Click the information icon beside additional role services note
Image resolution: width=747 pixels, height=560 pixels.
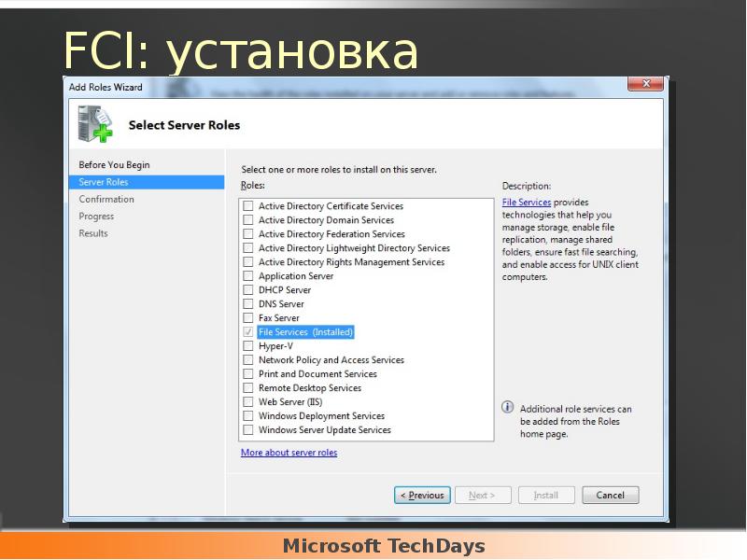coord(509,408)
